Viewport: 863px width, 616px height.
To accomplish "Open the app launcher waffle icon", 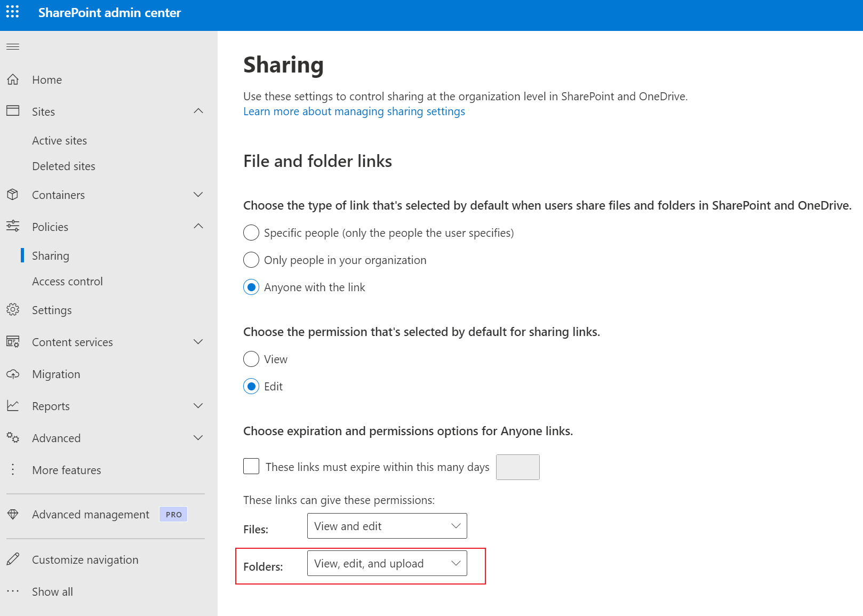I will (12, 12).
